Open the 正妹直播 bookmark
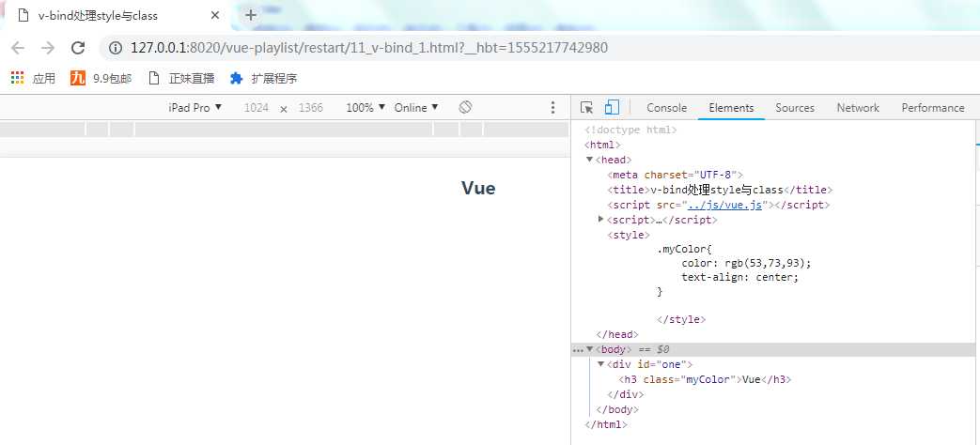The width and height of the screenshot is (980, 445). (182, 78)
